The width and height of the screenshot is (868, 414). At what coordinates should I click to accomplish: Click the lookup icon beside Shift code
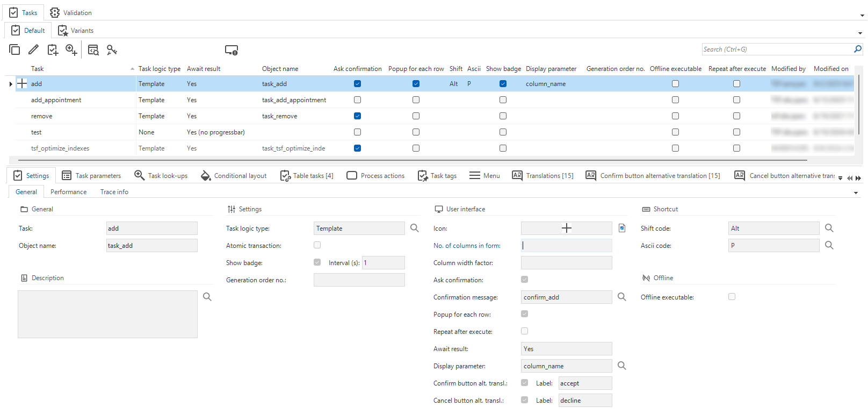[829, 228]
